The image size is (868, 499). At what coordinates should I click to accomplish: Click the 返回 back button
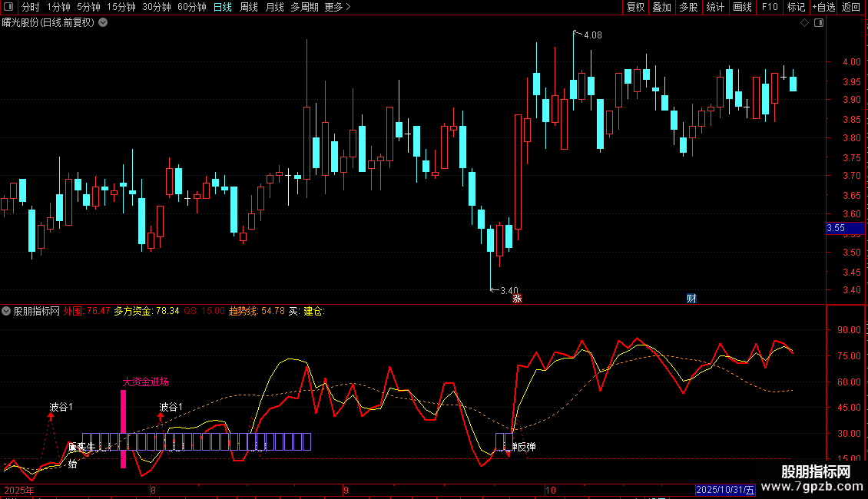pyautogui.click(x=851, y=7)
